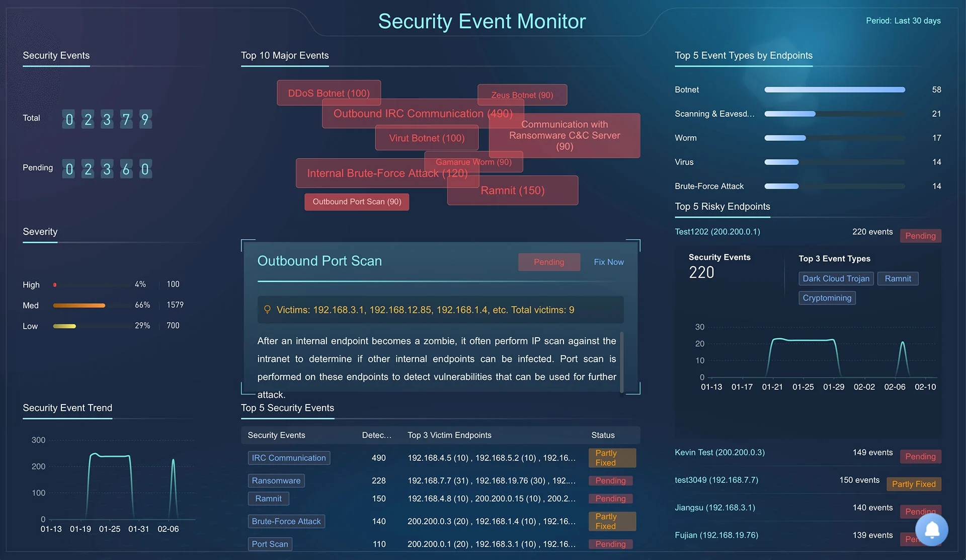Open Ransomware event in Top 5 table
This screenshot has width=966, height=560.
pos(276,481)
